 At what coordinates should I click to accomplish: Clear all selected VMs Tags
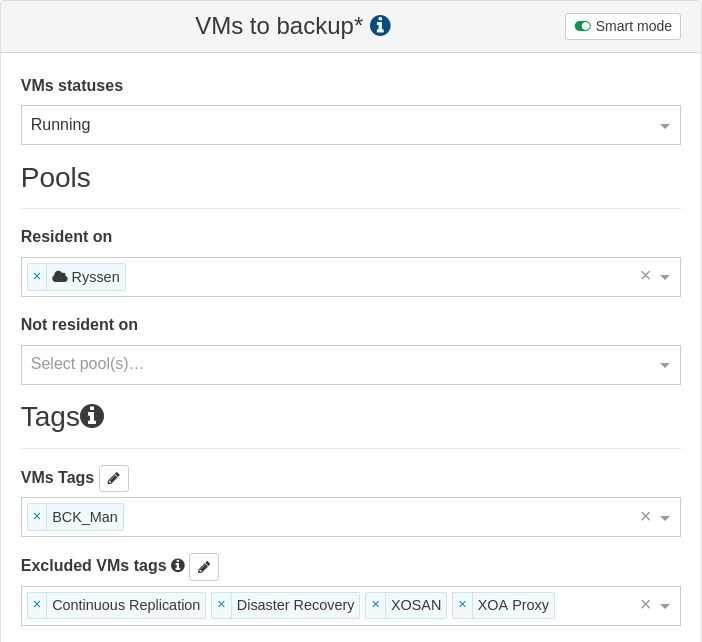(645, 517)
